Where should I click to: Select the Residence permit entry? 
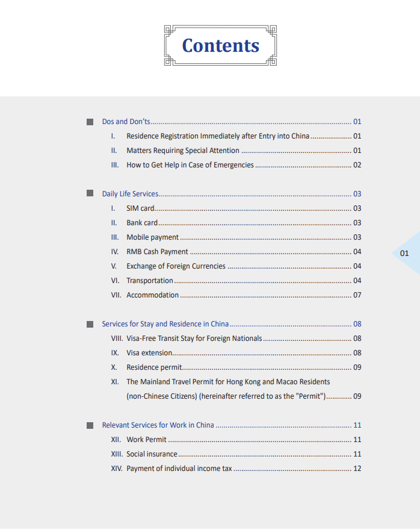point(153,367)
